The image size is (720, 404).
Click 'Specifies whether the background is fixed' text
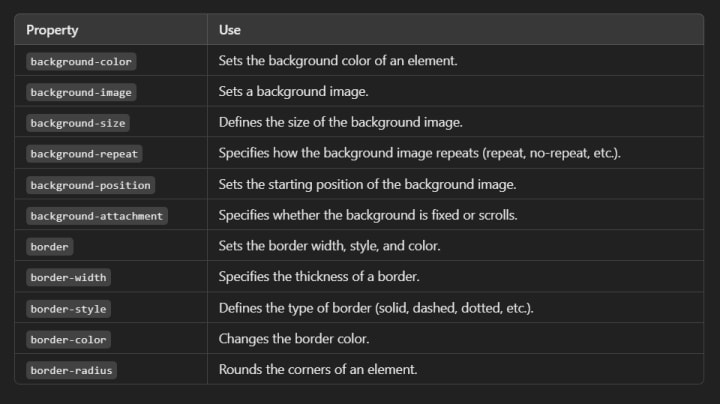pyautogui.click(x=361, y=216)
